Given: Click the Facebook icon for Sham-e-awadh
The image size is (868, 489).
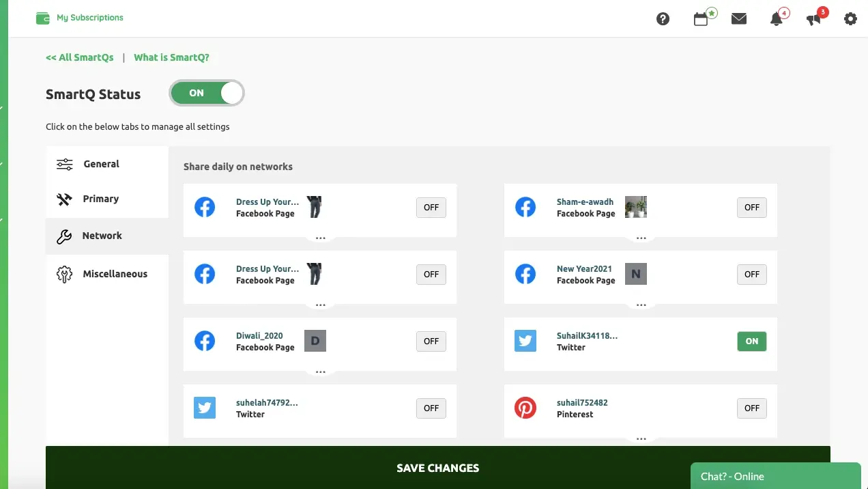Looking at the screenshot, I should coord(525,207).
